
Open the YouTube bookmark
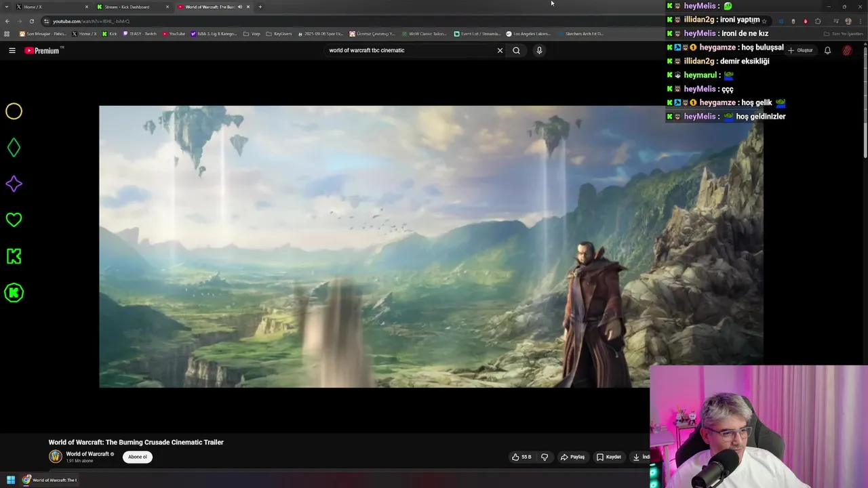coord(174,34)
